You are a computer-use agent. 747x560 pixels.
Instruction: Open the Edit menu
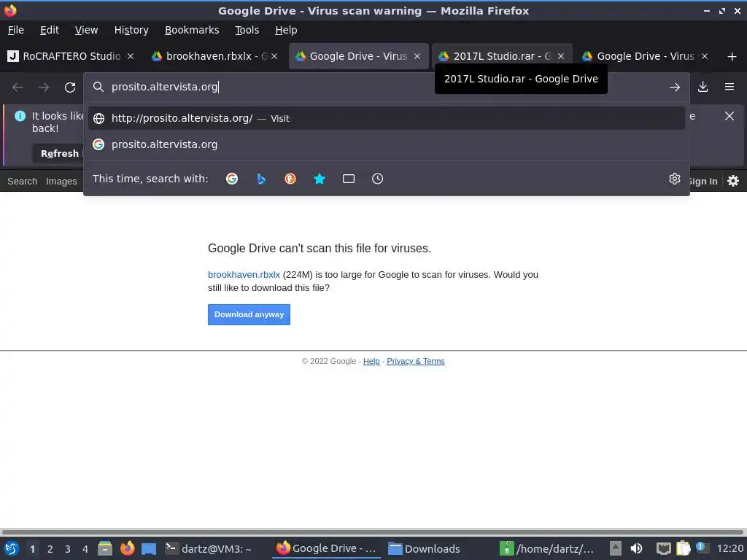click(x=50, y=30)
